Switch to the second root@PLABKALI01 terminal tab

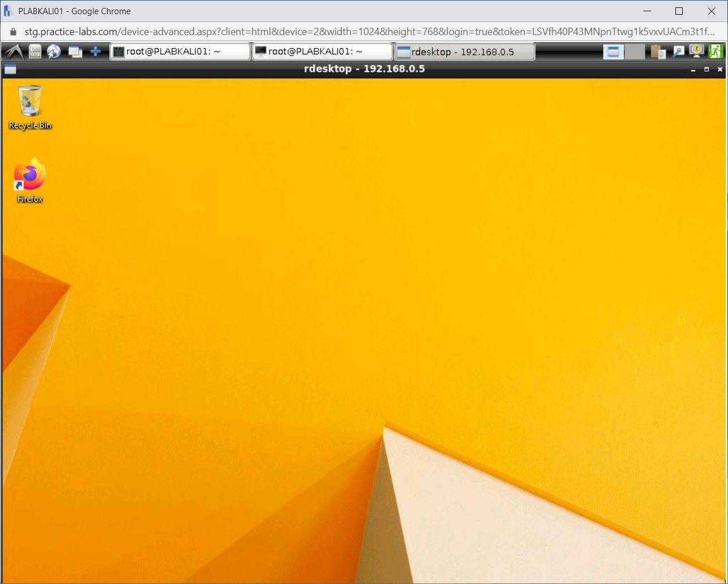322,51
